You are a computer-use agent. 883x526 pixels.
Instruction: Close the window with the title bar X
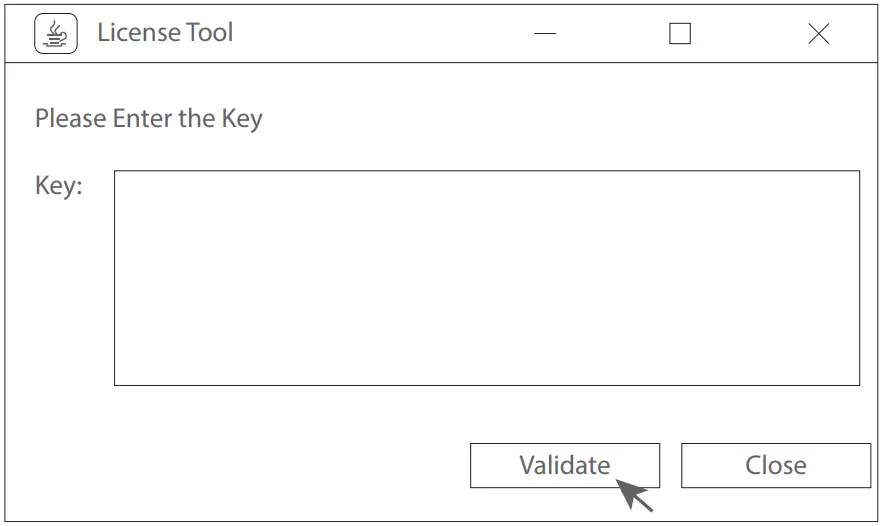(818, 34)
